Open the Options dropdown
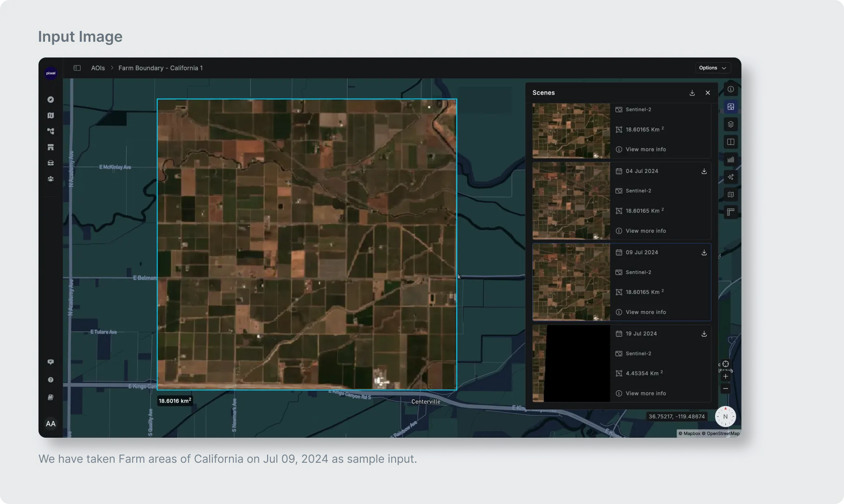This screenshot has height=504, width=844. pos(713,68)
